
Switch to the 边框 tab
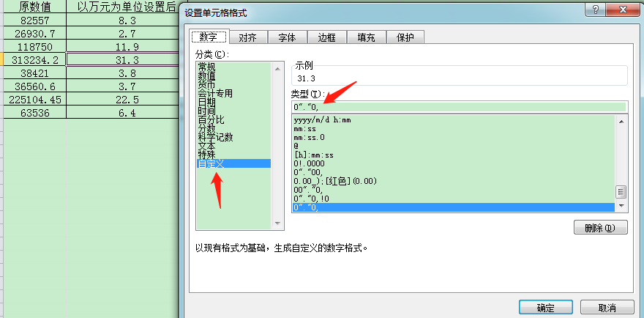[326, 37]
